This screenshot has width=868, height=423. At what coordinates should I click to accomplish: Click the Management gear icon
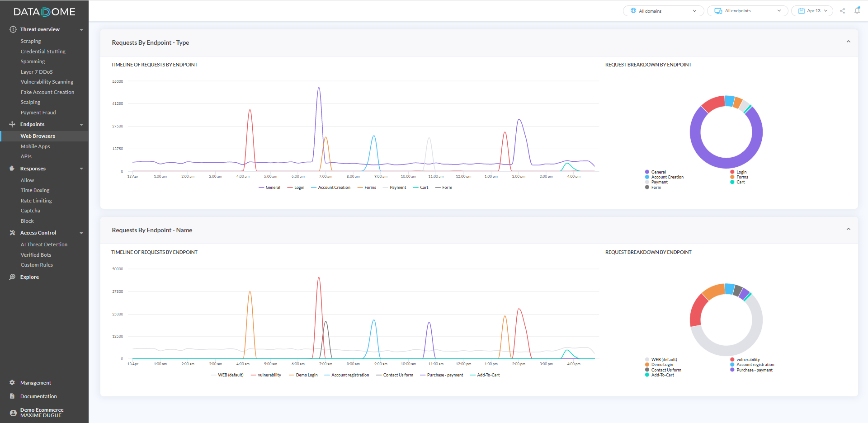click(x=12, y=382)
